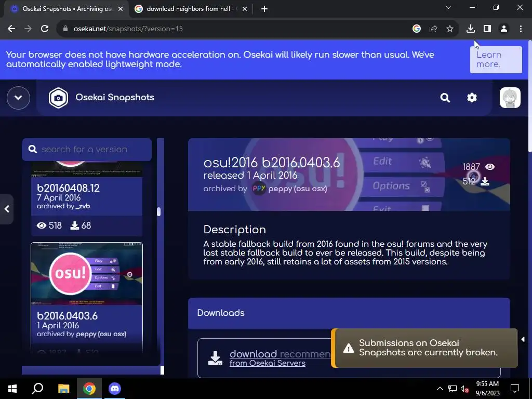Click the 68 downloads icon on b20160408.12
Viewport: 532px width, 399px height.
[x=74, y=225]
